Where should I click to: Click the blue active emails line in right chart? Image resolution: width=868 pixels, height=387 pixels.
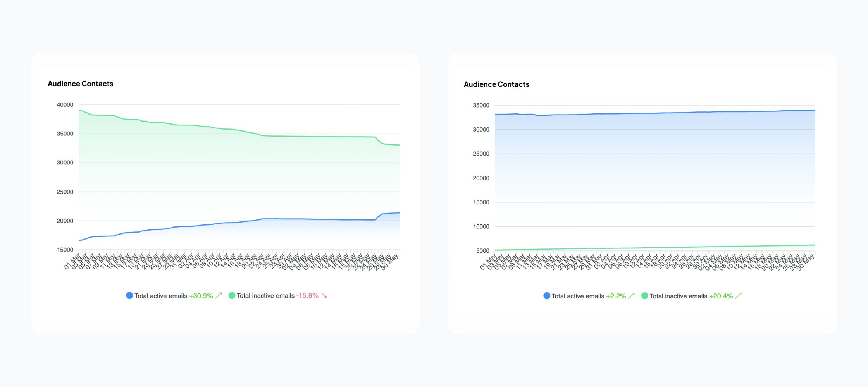pos(655,113)
